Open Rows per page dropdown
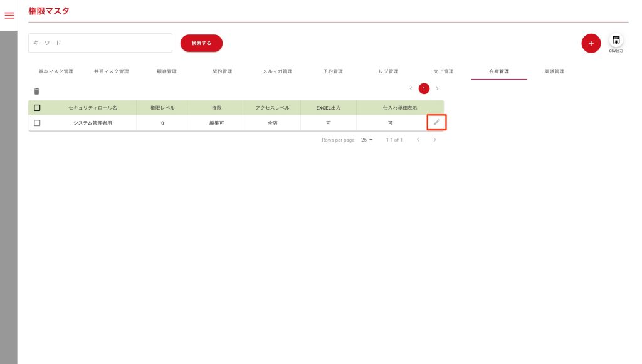Screen dimensions: 642x364 pyautogui.click(x=367, y=140)
